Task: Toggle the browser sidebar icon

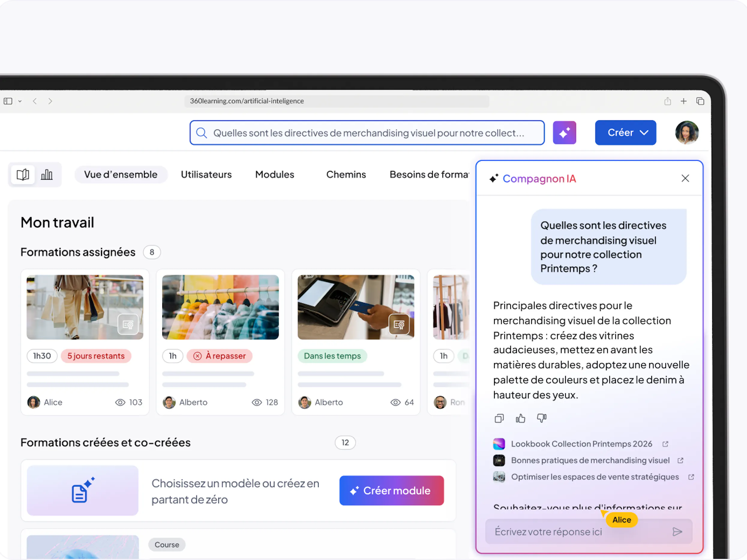Action: 8,101
